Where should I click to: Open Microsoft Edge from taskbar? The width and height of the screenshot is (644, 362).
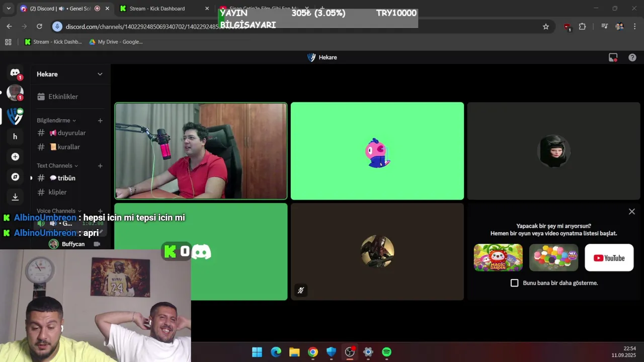pos(276,352)
